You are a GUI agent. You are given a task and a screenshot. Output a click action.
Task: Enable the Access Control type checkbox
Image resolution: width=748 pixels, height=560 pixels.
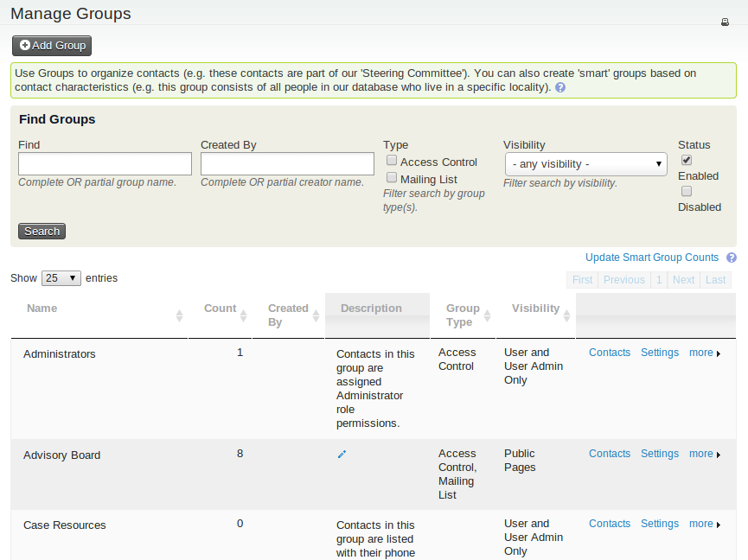[392, 161]
